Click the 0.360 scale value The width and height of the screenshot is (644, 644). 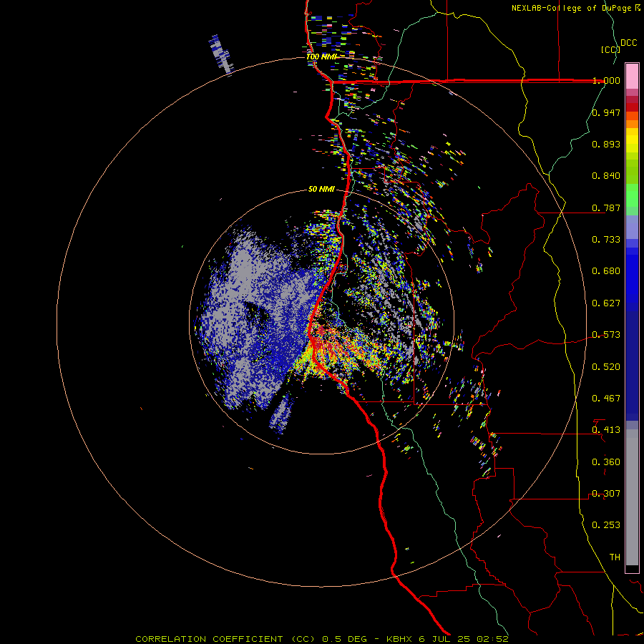pos(606,462)
